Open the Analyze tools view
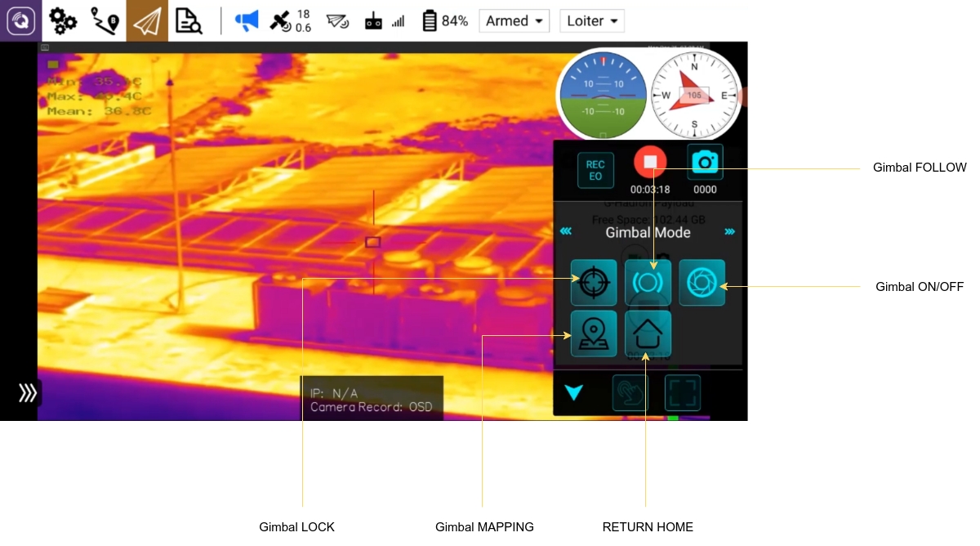 [189, 21]
